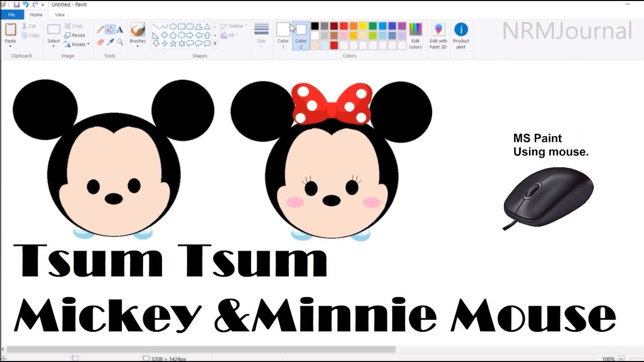Activate the Color 2 selector
The width and height of the screenshot is (644, 362).
[301, 36]
